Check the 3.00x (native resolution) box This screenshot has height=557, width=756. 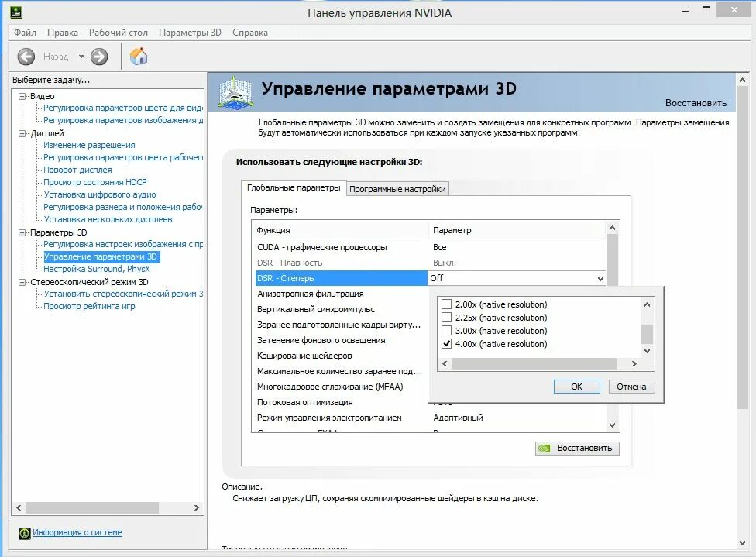(446, 330)
